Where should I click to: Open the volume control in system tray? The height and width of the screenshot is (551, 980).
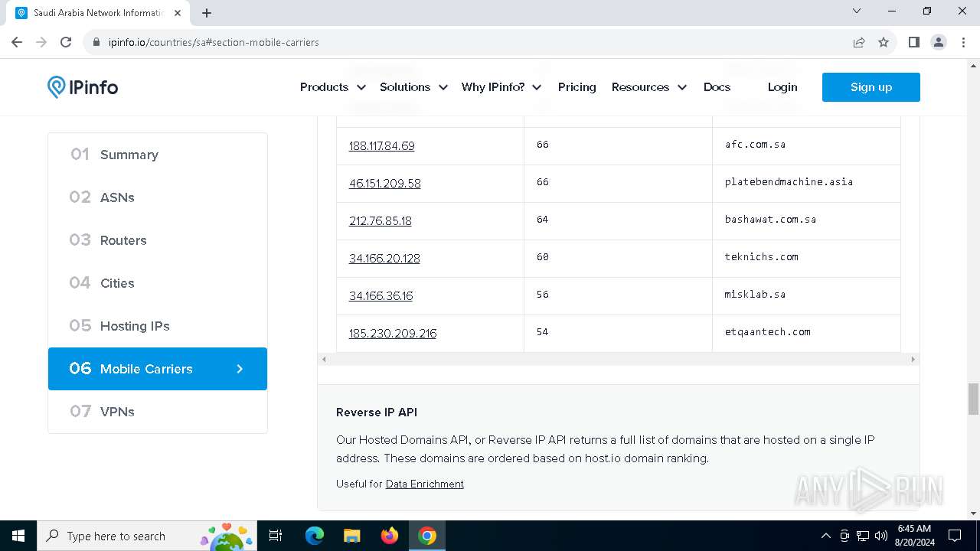pyautogui.click(x=881, y=536)
